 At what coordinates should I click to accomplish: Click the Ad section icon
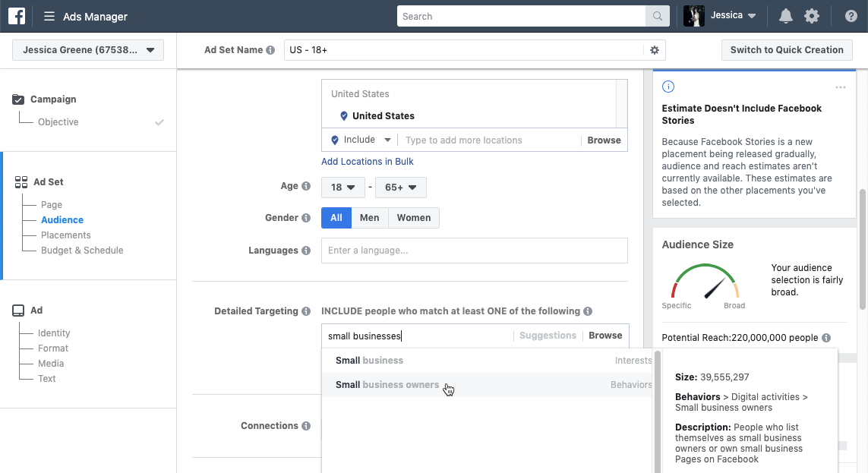point(18,311)
